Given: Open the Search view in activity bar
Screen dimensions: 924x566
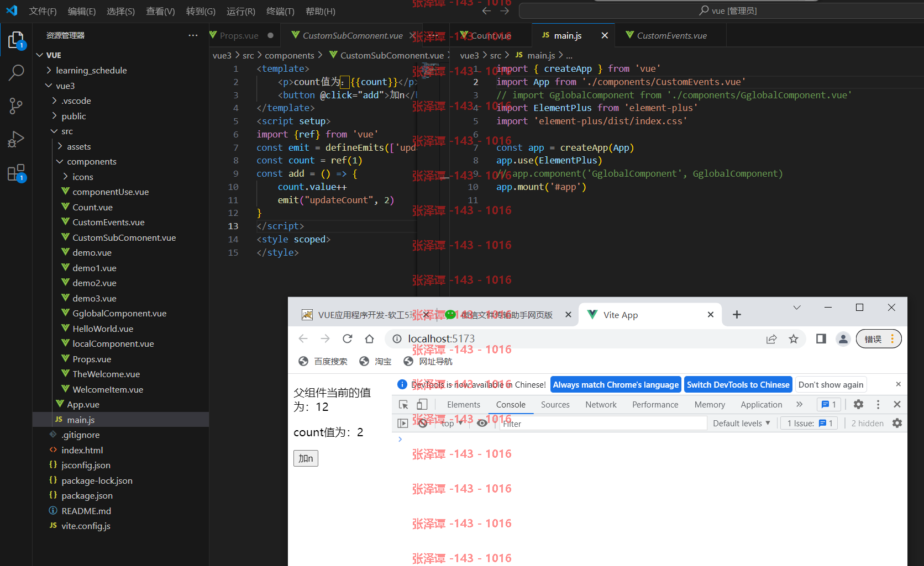Looking at the screenshot, I should (x=16, y=72).
